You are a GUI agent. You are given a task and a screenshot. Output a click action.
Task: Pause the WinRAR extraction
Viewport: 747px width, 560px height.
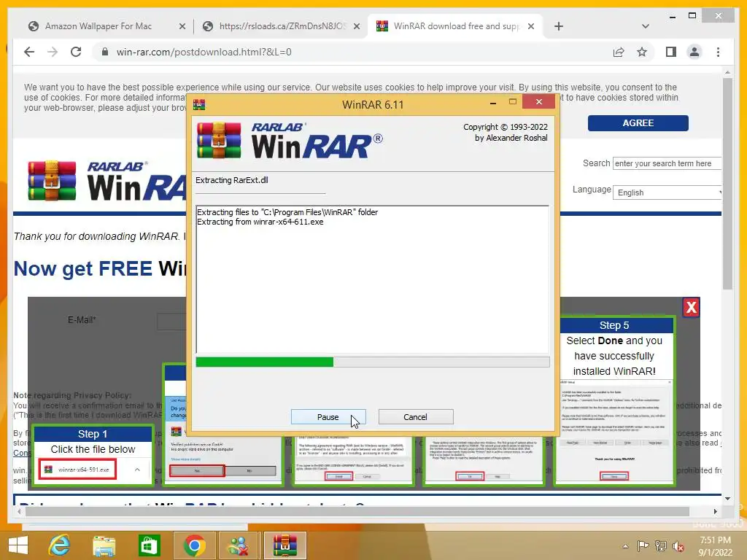328,416
